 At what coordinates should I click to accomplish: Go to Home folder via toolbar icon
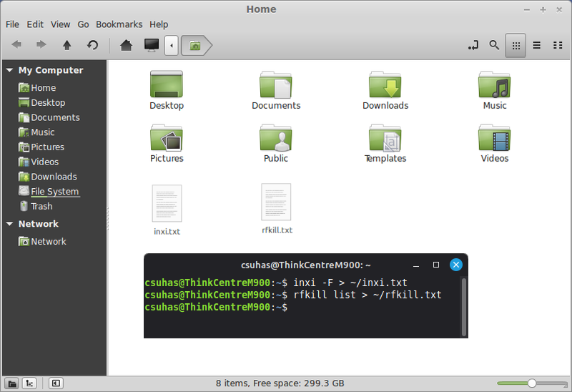coord(126,45)
